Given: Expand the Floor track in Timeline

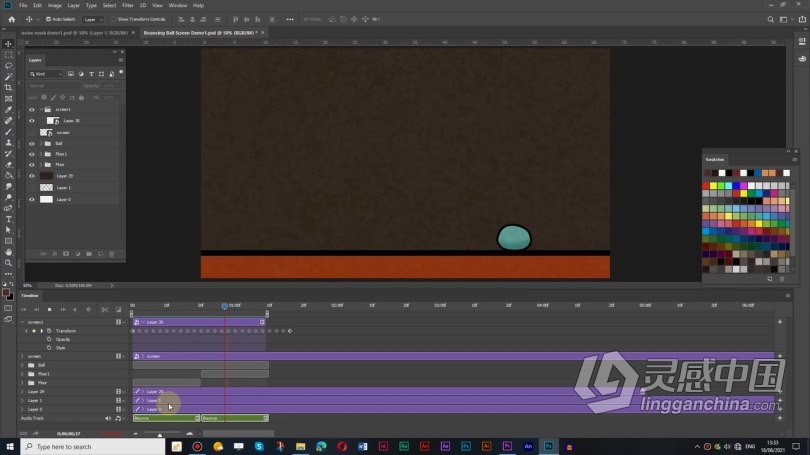Looking at the screenshot, I should coord(23,383).
